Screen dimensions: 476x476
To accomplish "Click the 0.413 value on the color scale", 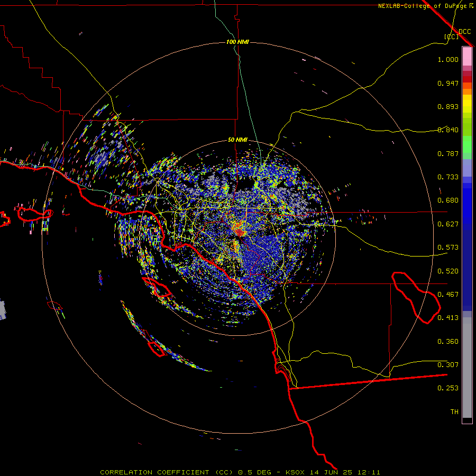I will click(x=448, y=318).
